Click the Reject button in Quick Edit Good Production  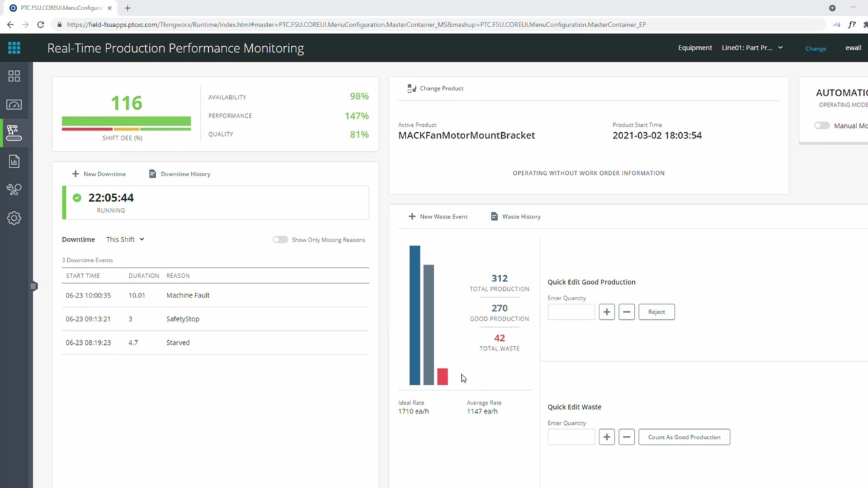[x=656, y=311]
